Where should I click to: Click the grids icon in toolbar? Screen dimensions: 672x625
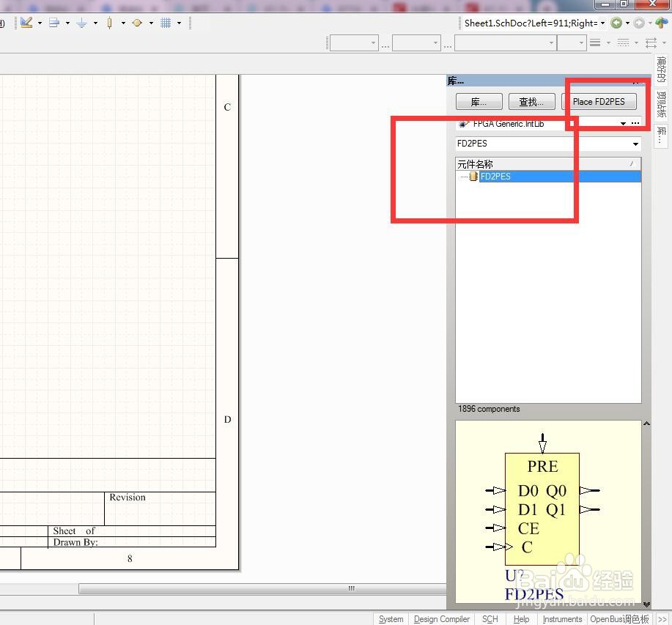click(166, 23)
